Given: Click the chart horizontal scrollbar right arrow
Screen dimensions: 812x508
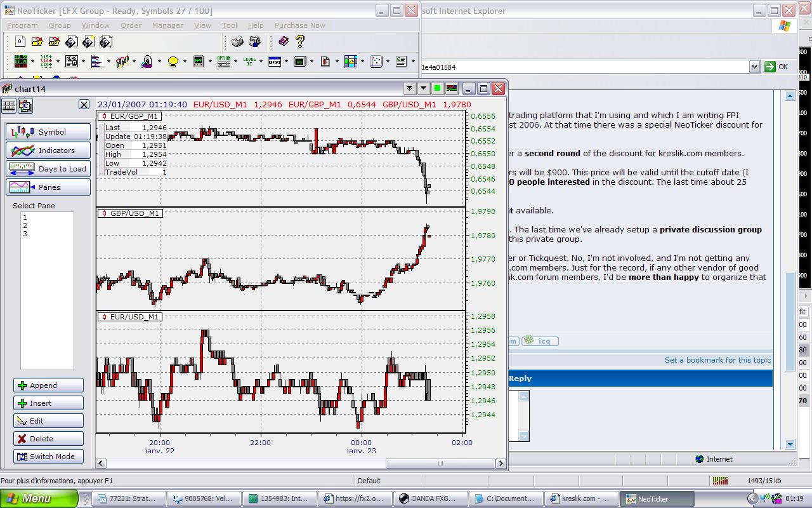Looking at the screenshot, I should (x=501, y=464).
